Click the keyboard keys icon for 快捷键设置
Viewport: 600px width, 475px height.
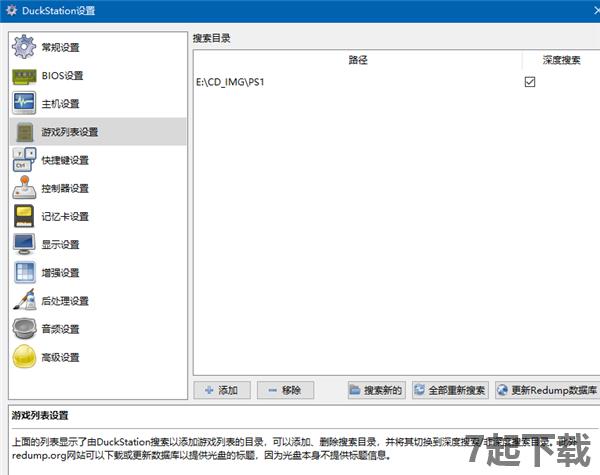point(24,160)
